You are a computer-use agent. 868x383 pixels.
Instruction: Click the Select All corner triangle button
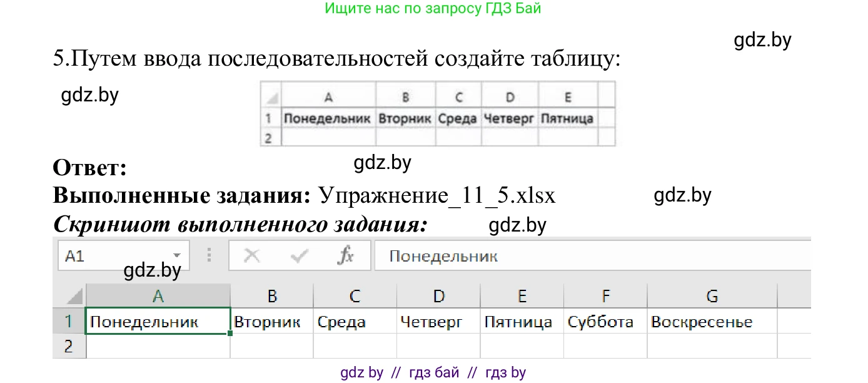(74, 295)
